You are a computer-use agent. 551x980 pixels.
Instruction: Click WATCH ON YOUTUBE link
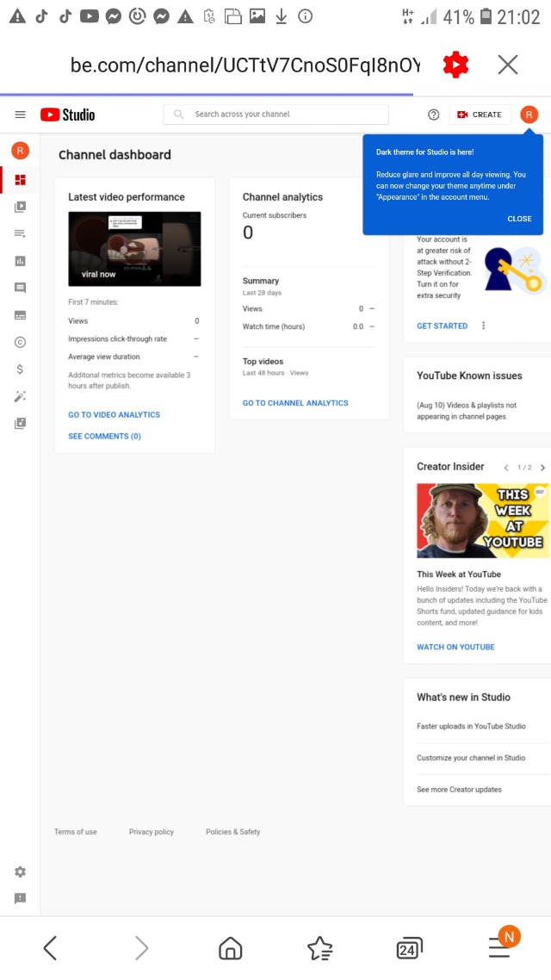[455, 647]
